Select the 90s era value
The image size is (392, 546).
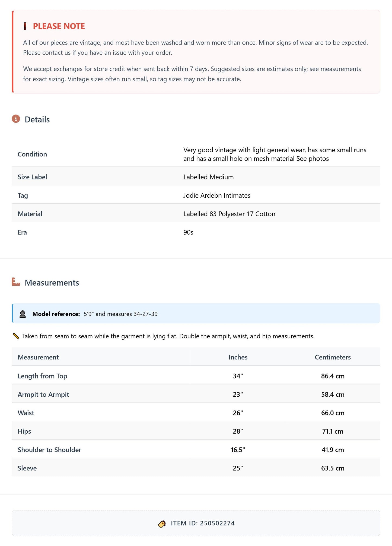point(188,232)
